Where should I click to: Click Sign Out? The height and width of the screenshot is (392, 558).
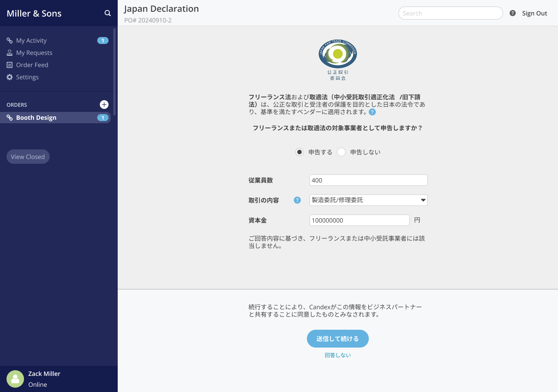534,13
